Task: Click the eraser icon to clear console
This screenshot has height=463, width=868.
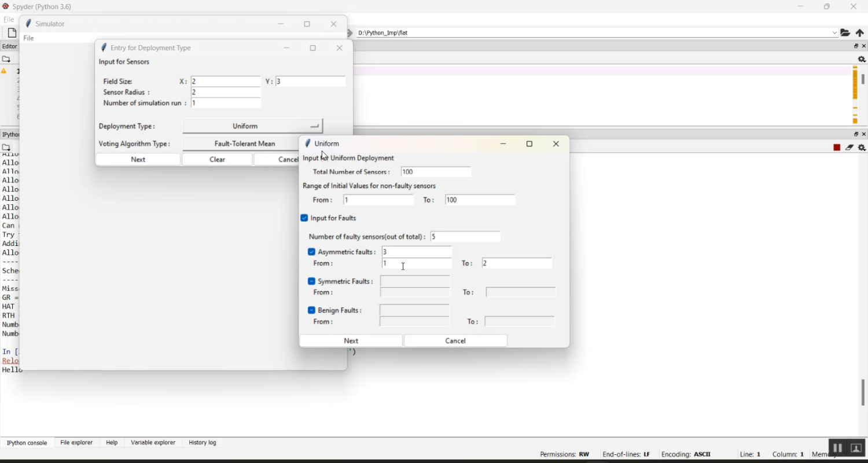Action: 849,148
